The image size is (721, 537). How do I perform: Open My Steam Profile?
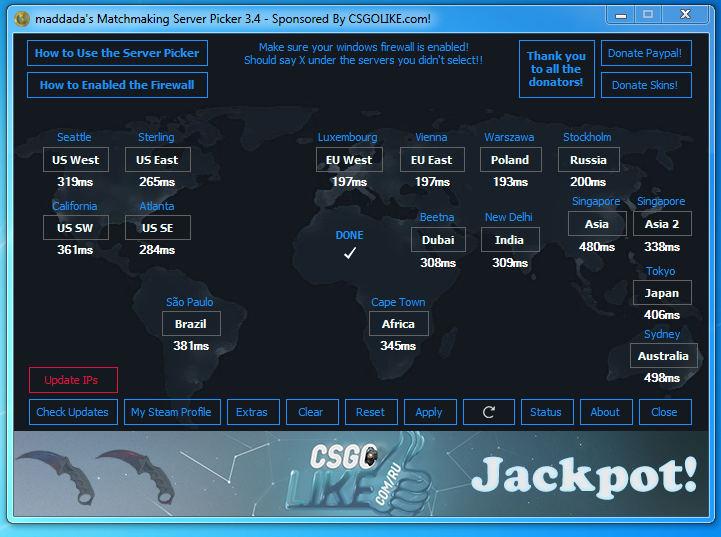171,412
